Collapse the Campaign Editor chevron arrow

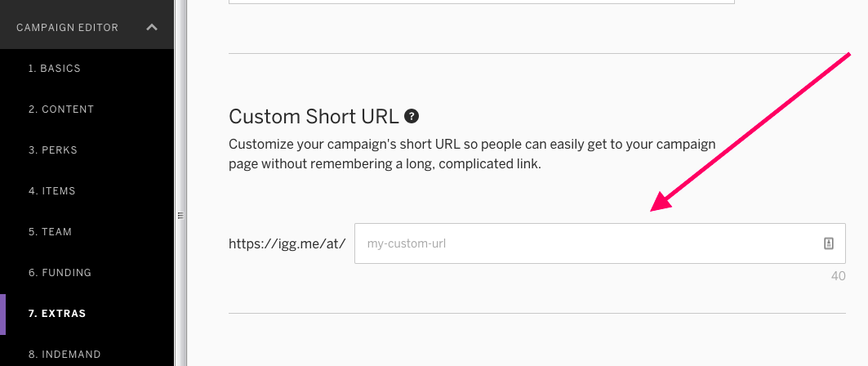[152, 27]
